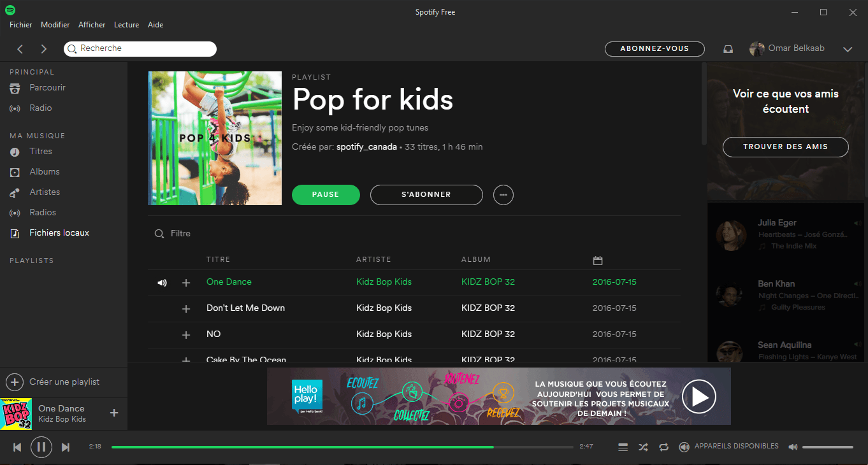Click the navigate back arrow
868x465 pixels.
[x=20, y=49]
